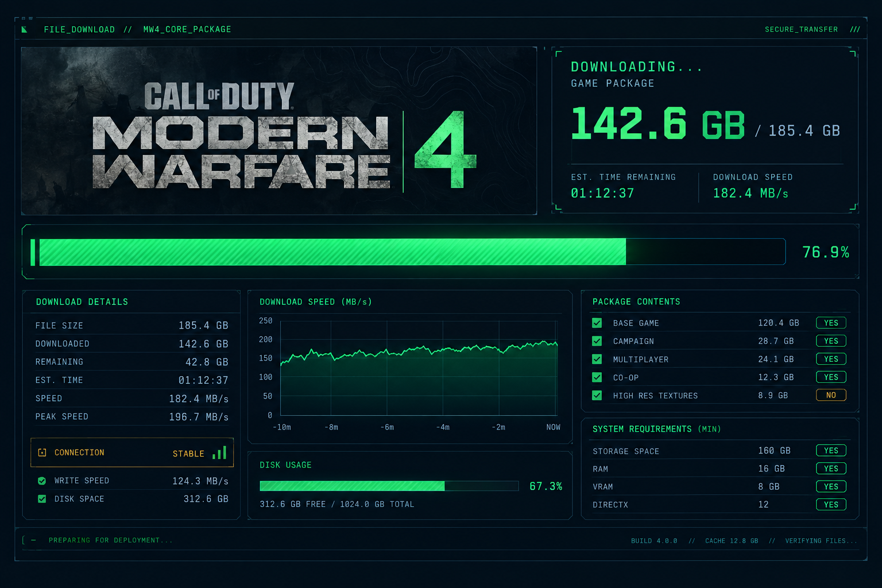Click the 76.9% progress value
Screen dimensions: 882x588
(x=826, y=252)
